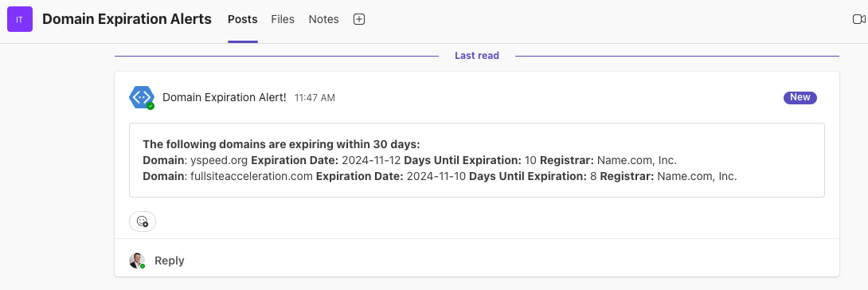The image size is (868, 290).
Task: Switch to the Files tab
Action: tap(283, 19)
